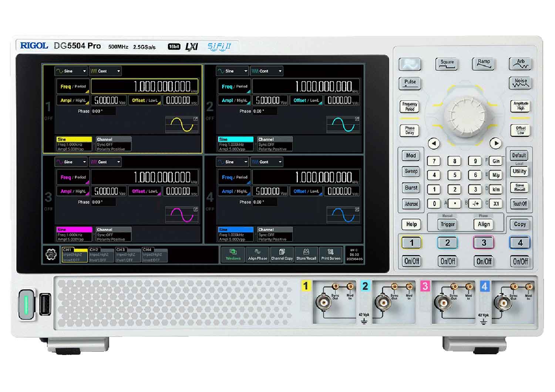Screen dimensions: 555x392
Task: Turn the central rotary knob
Action: [x=464, y=116]
